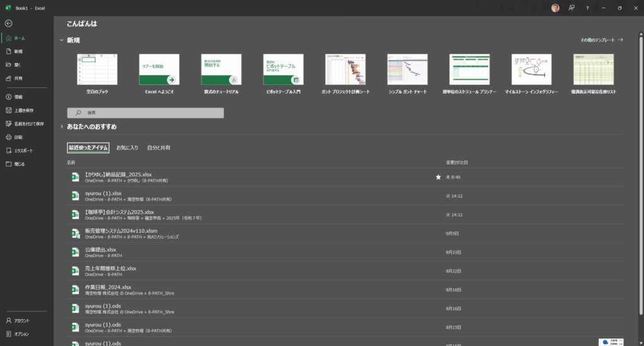Click file icon for 作業日報_2024.xlsx
The height and width of the screenshot is (346, 644).
pos(75,290)
